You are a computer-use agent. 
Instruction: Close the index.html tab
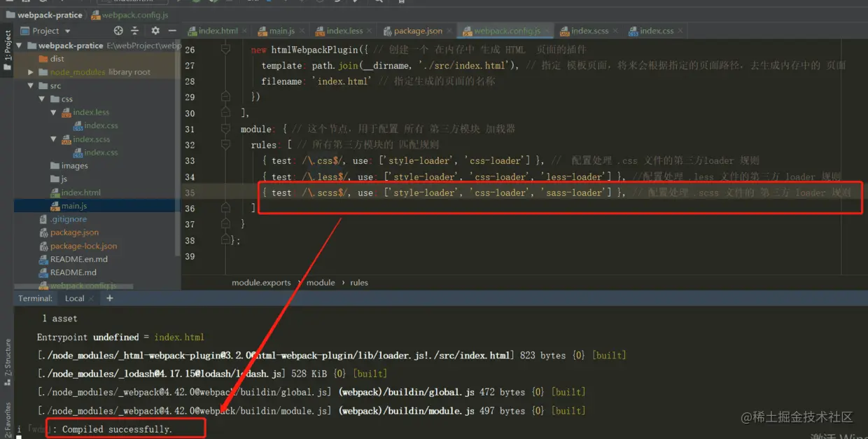(x=245, y=32)
